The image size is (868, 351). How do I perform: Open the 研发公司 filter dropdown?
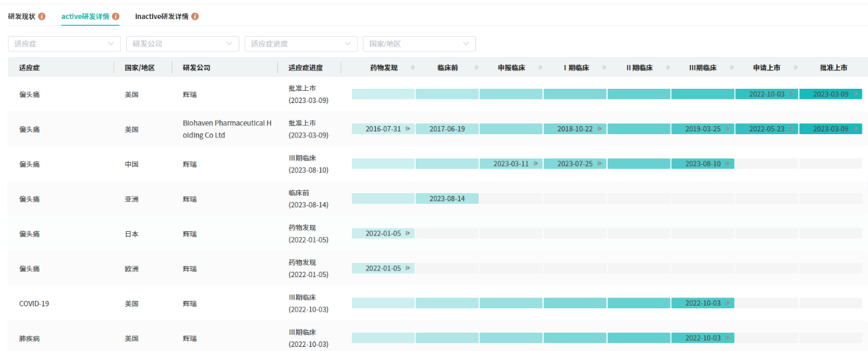coord(182,44)
